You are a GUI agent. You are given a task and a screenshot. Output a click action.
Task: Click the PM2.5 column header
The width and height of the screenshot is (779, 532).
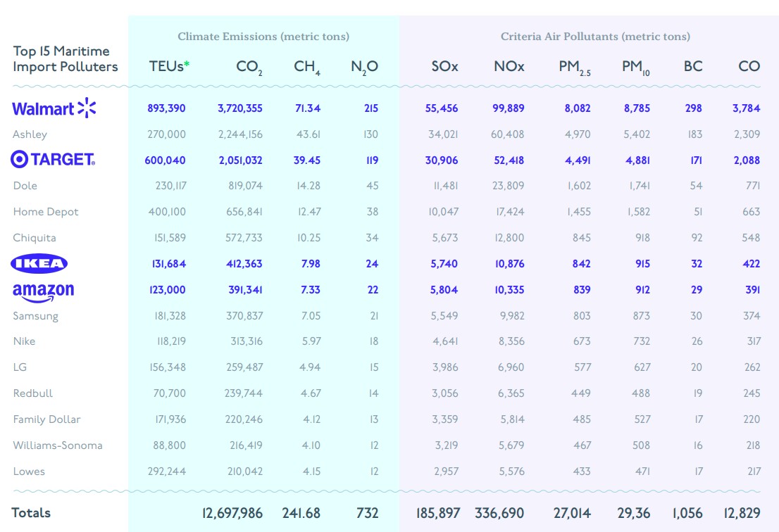tap(575, 67)
